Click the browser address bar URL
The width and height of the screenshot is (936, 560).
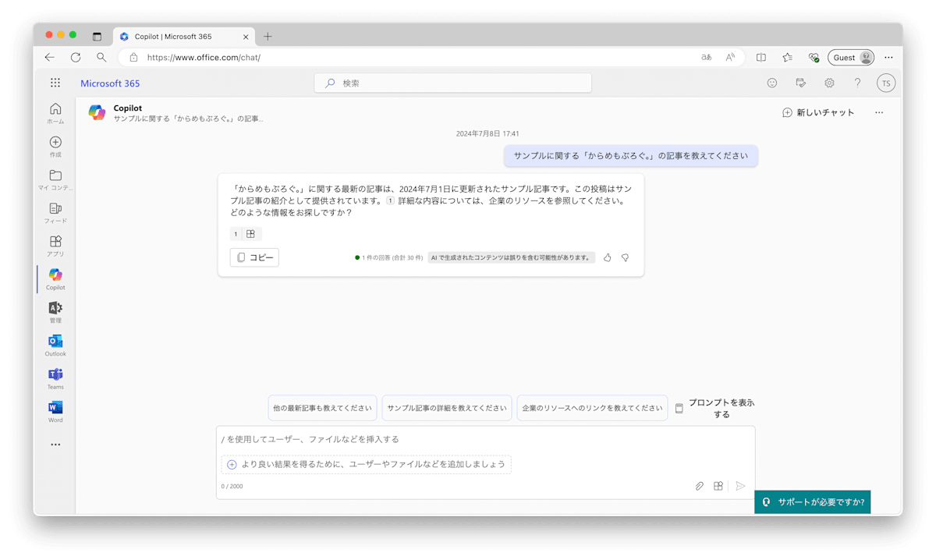[x=204, y=58]
